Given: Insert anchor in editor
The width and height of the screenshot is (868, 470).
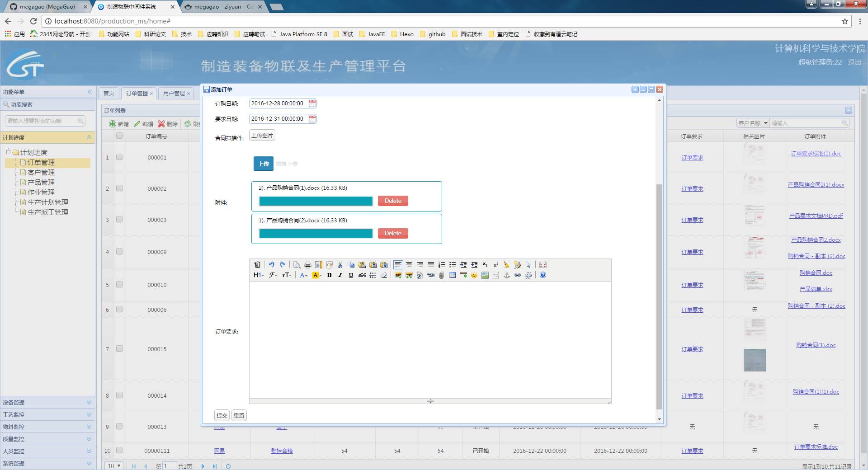Looking at the screenshot, I should tap(507, 275).
